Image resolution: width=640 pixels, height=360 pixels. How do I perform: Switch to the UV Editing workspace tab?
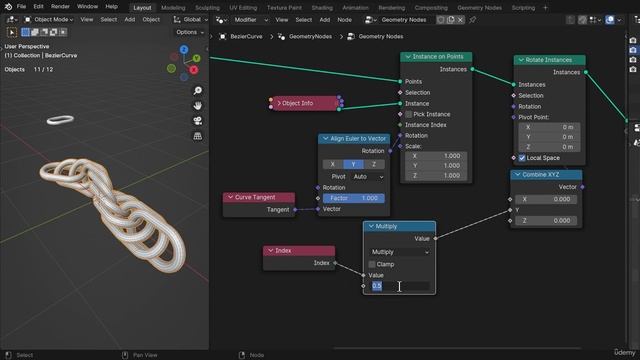pos(243,7)
